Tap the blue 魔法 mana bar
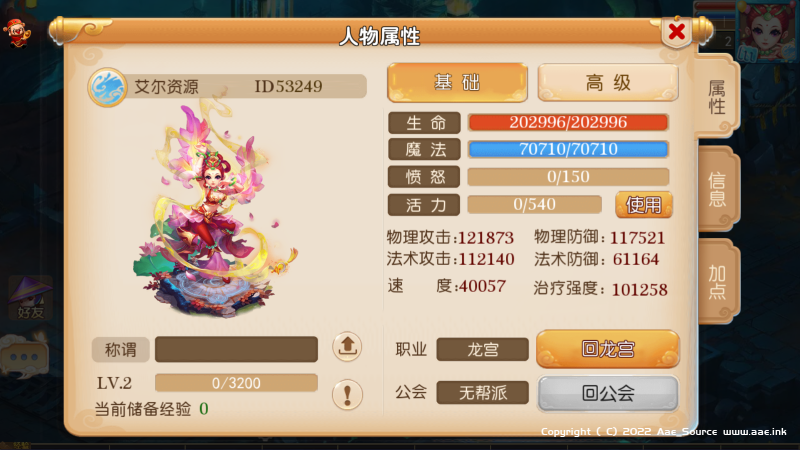 coord(568,149)
